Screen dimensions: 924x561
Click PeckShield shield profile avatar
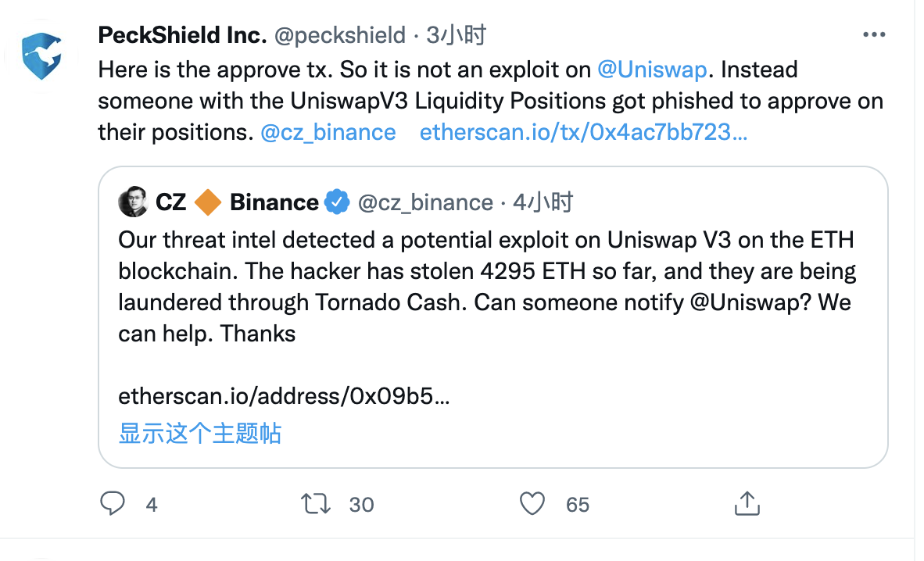pyautogui.click(x=41, y=56)
